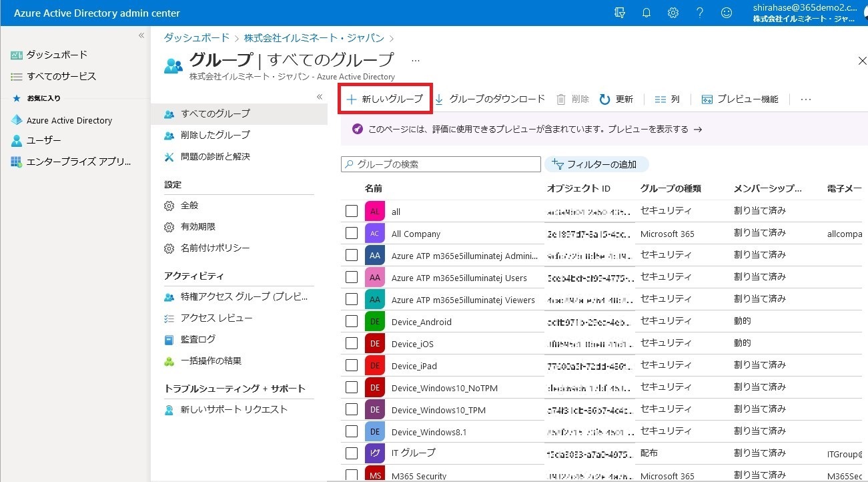Click into グループの検索 search box
Image resolution: width=868 pixels, height=482 pixels.
pos(441,164)
